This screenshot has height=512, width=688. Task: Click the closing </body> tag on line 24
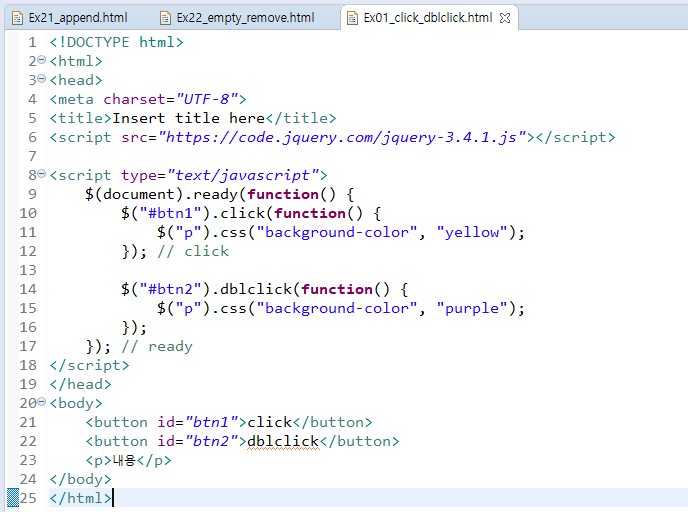pos(81,479)
